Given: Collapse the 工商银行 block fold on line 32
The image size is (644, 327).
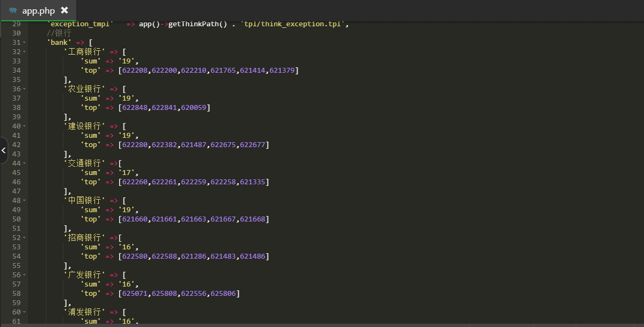Looking at the screenshot, I should coord(24,52).
